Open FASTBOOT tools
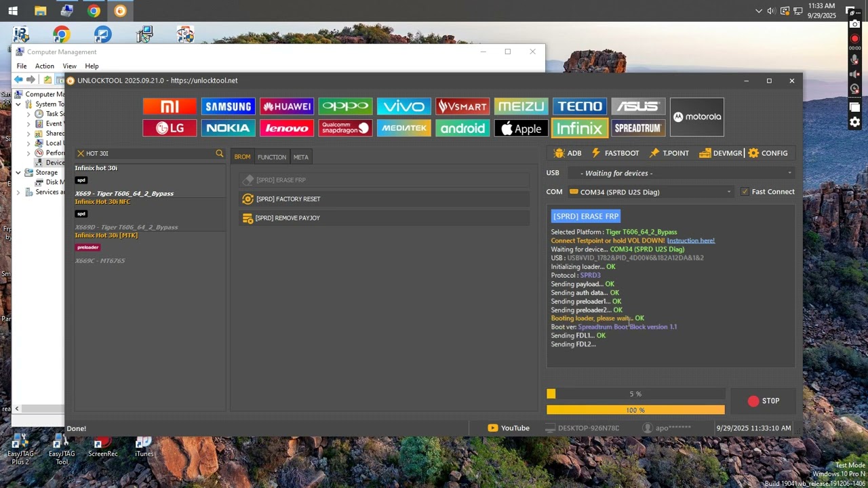This screenshot has width=868, height=488. click(615, 153)
